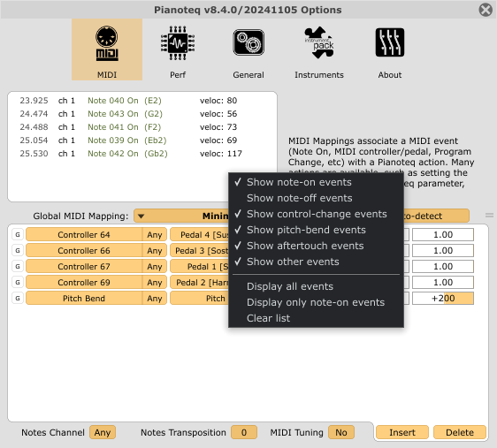
Task: Open the General gears icon tab
Action: tap(248, 49)
